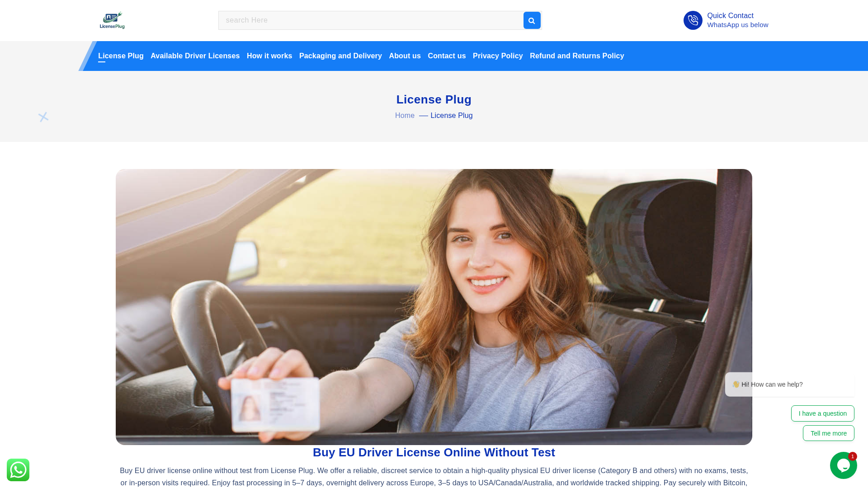Image resolution: width=868 pixels, height=488 pixels.
Task: Go to Available Driver Licenses
Action: (x=195, y=56)
